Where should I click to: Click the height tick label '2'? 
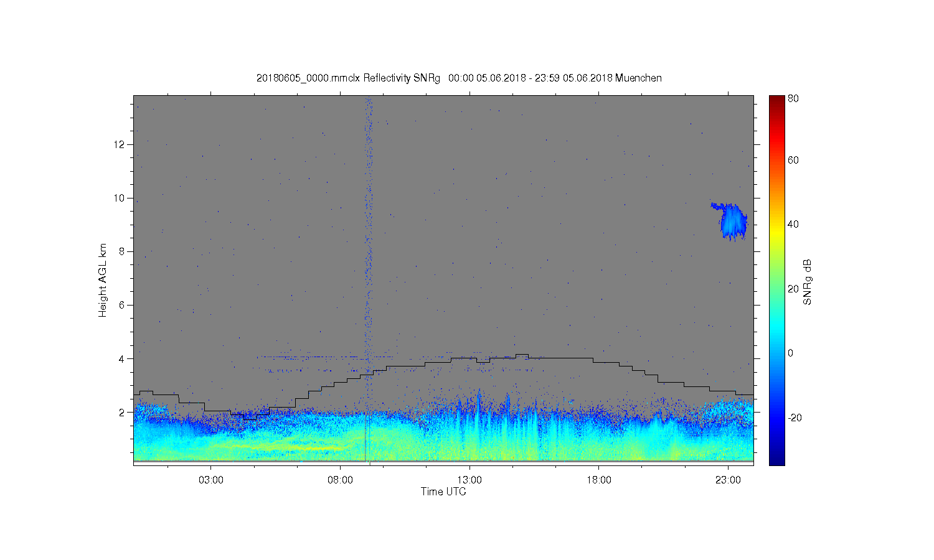[123, 412]
